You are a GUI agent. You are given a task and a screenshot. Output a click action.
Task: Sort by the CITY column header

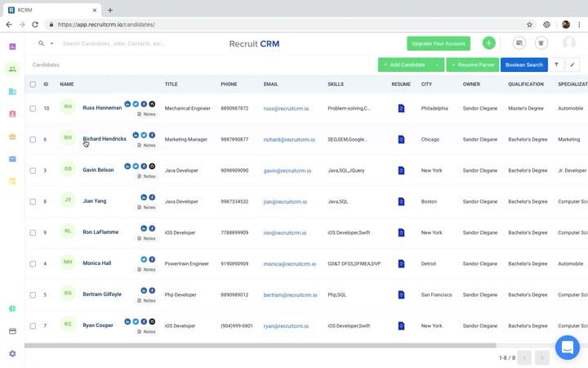point(426,84)
